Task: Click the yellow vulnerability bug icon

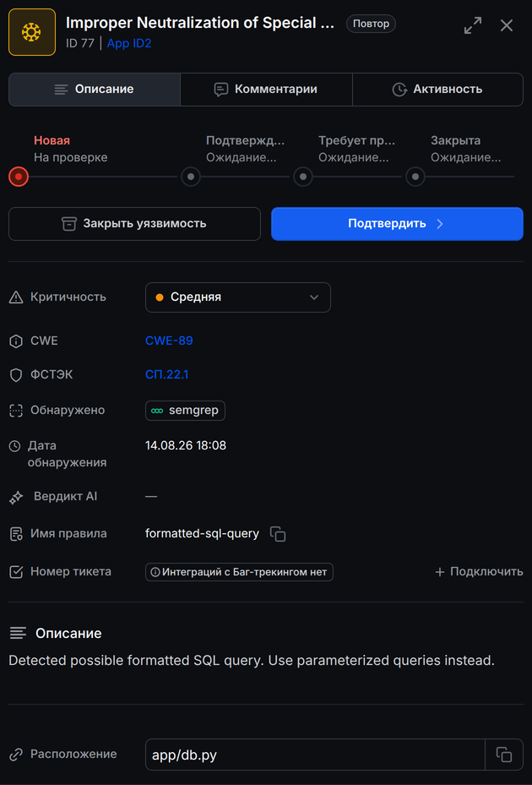Action: click(32, 32)
